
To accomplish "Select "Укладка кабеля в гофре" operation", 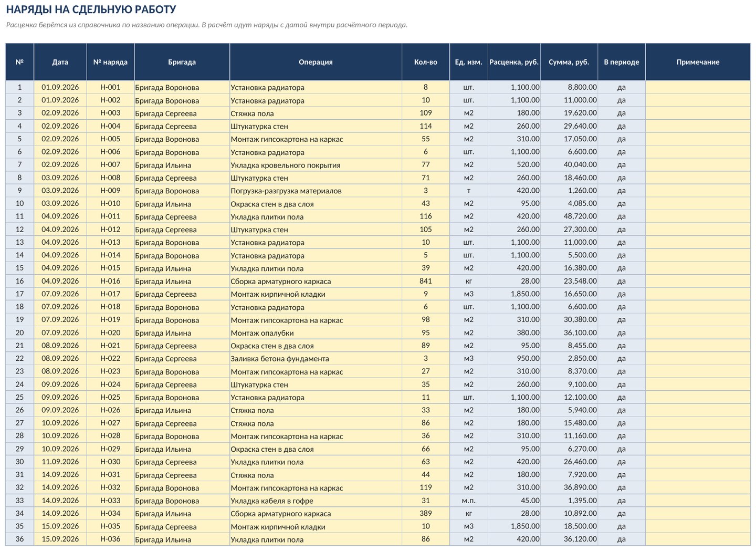I will click(316, 501).
